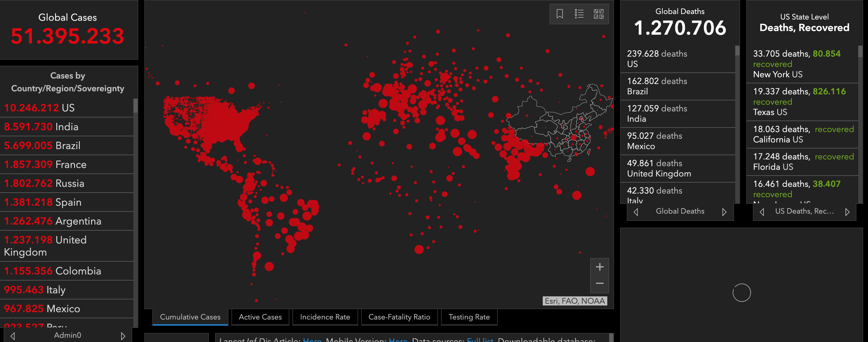Select the Testing Rate tab
This screenshot has width=868, height=342.
coord(469,317)
